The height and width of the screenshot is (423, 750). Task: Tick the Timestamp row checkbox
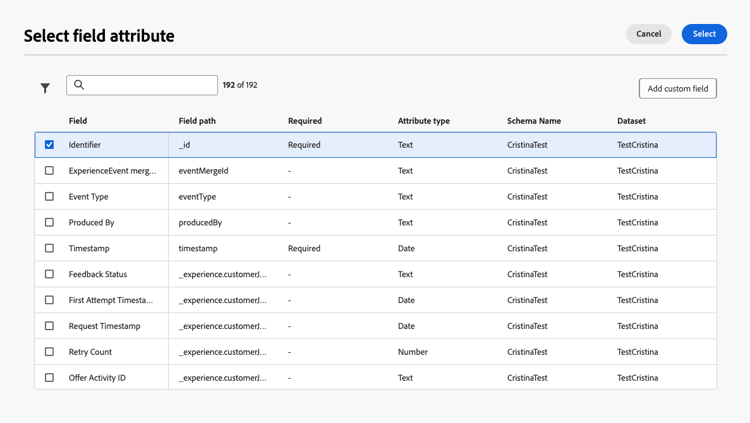coord(49,248)
